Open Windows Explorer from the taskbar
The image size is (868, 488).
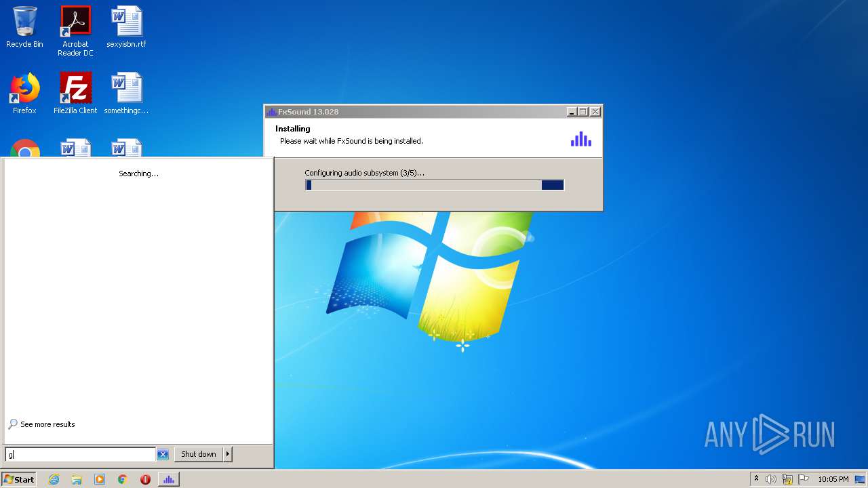(77, 479)
